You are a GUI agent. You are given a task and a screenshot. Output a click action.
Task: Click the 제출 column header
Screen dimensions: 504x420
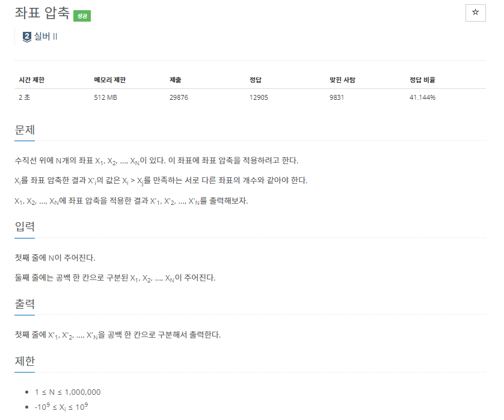[x=176, y=80]
